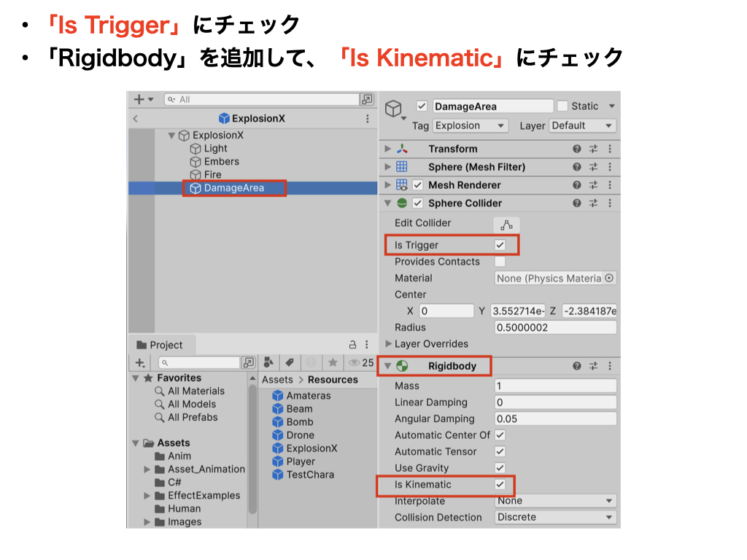Click the Mass input field
This screenshot has height=560, width=747.
coord(555,386)
